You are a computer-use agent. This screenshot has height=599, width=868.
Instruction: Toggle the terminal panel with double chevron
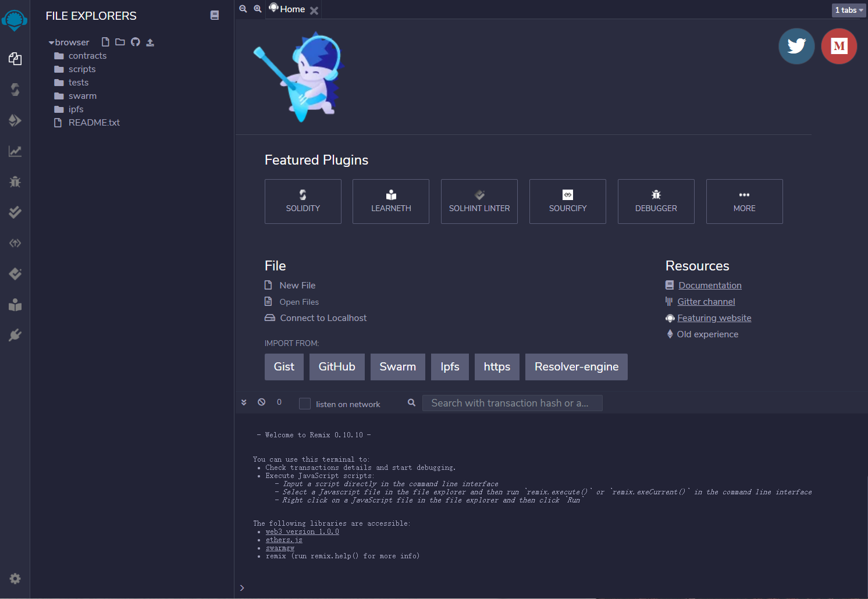pyautogui.click(x=244, y=402)
